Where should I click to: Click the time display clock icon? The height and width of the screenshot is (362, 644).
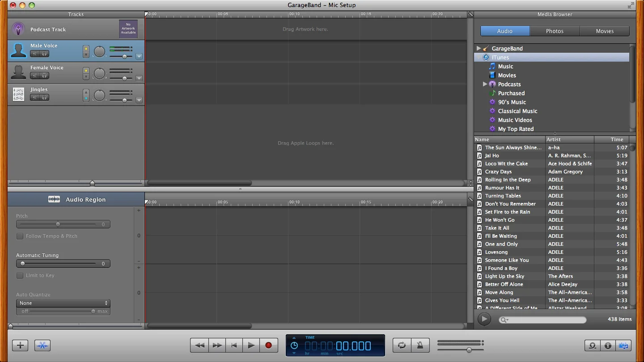[x=294, y=345]
